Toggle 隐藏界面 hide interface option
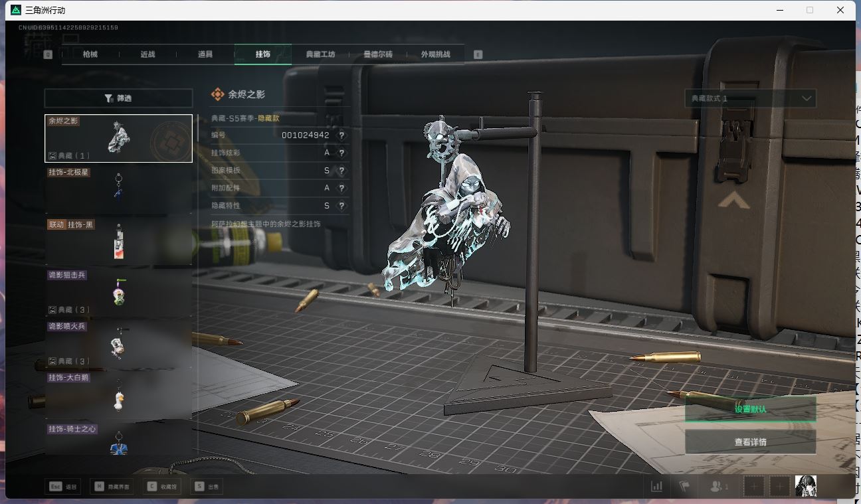 point(113,487)
